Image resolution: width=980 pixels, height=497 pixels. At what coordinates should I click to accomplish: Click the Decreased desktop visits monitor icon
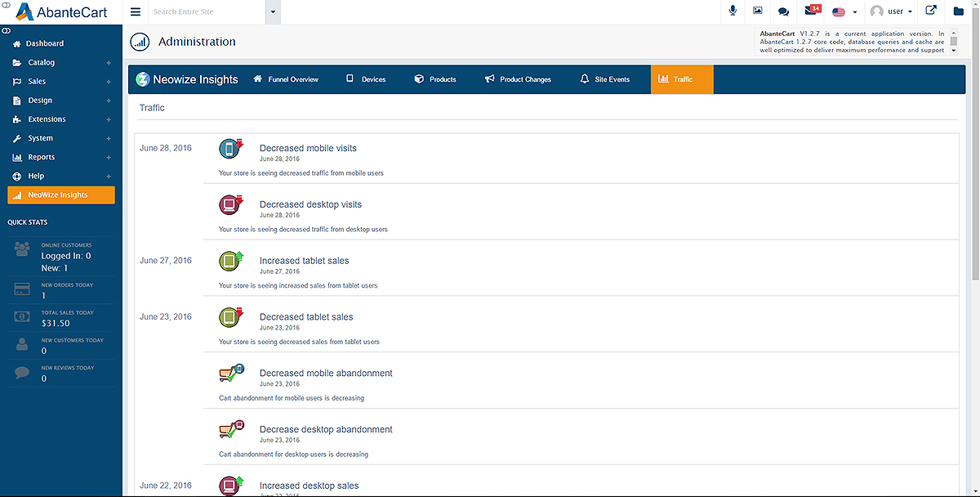(231, 205)
